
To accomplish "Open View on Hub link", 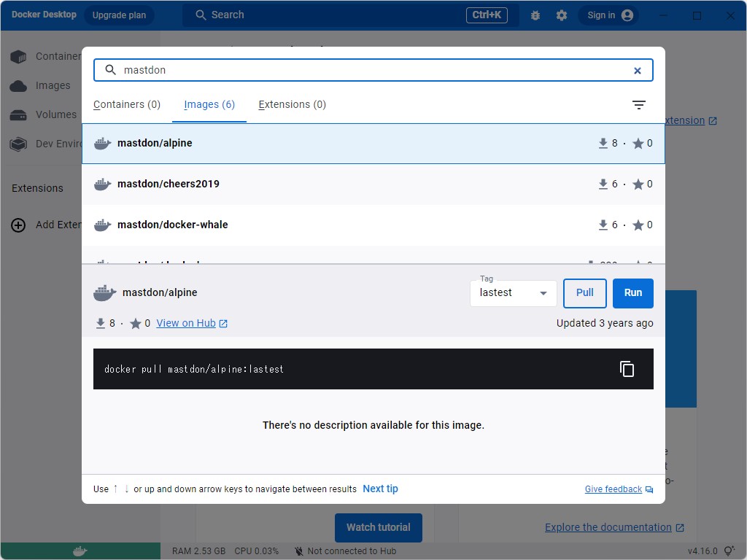I will click(x=192, y=323).
